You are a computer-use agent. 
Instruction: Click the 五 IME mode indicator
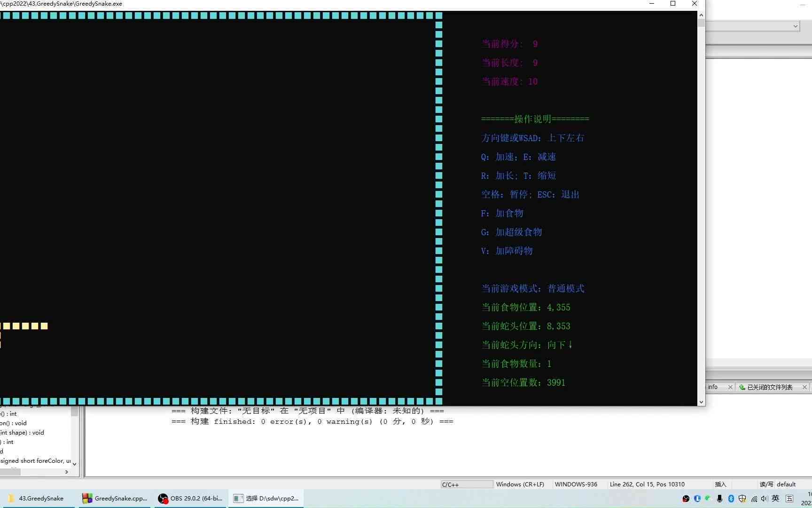point(789,499)
